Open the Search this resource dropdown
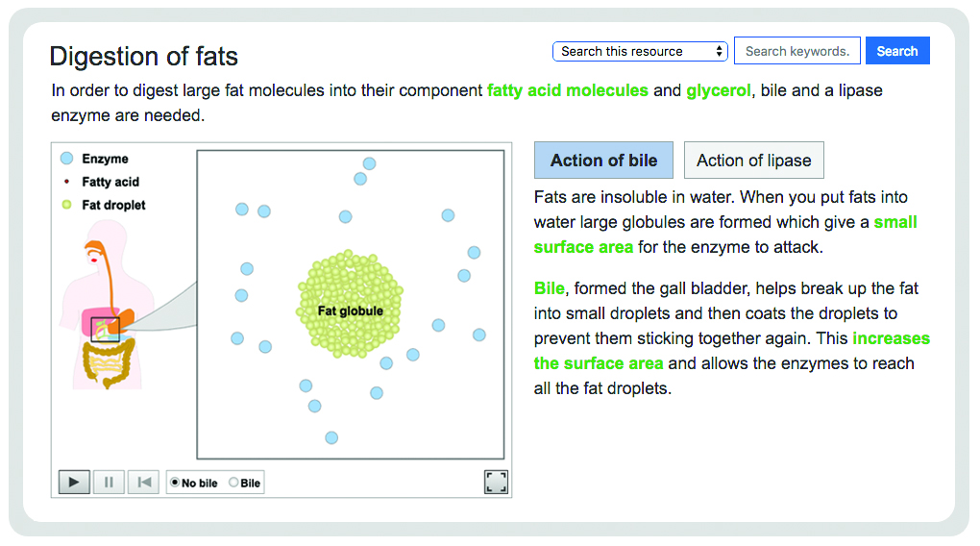 tap(640, 51)
